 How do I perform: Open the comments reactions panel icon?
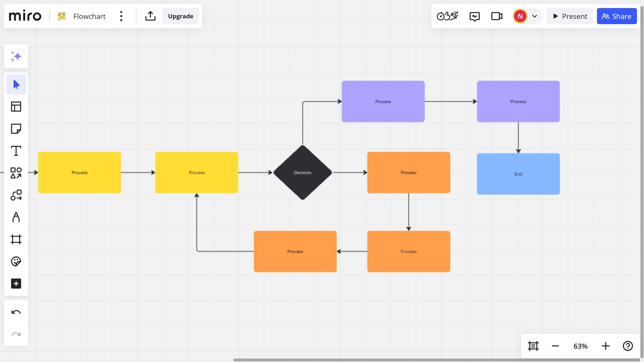pos(475,16)
